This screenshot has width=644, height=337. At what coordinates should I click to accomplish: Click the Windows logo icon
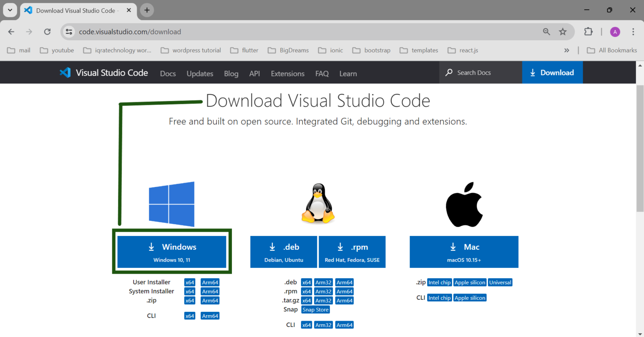171,204
